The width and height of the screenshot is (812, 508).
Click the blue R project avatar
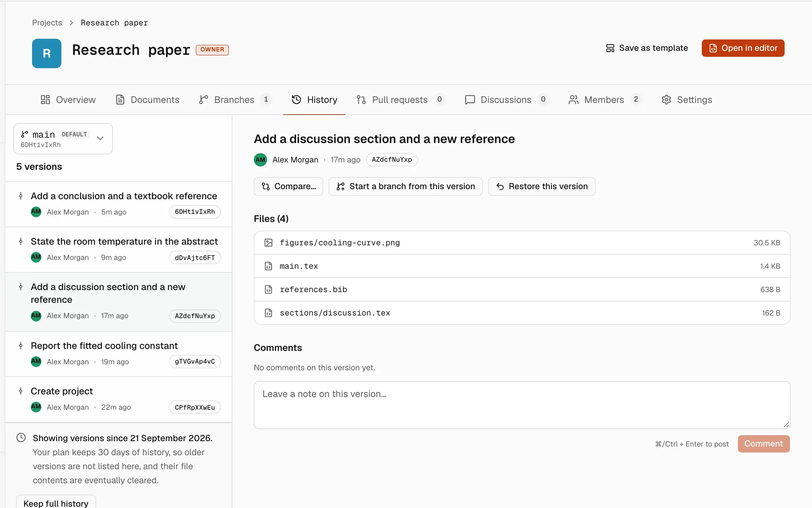[47, 53]
